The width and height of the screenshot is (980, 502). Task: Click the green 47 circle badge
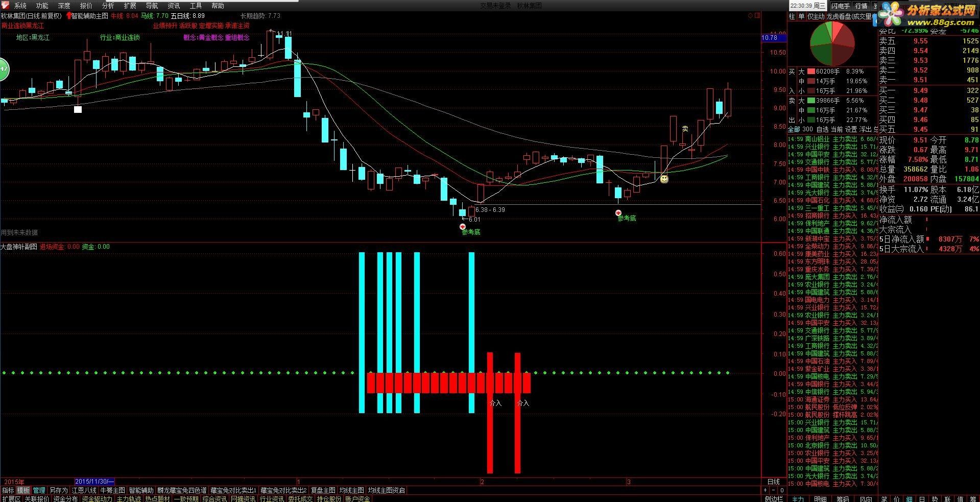pos(4,69)
